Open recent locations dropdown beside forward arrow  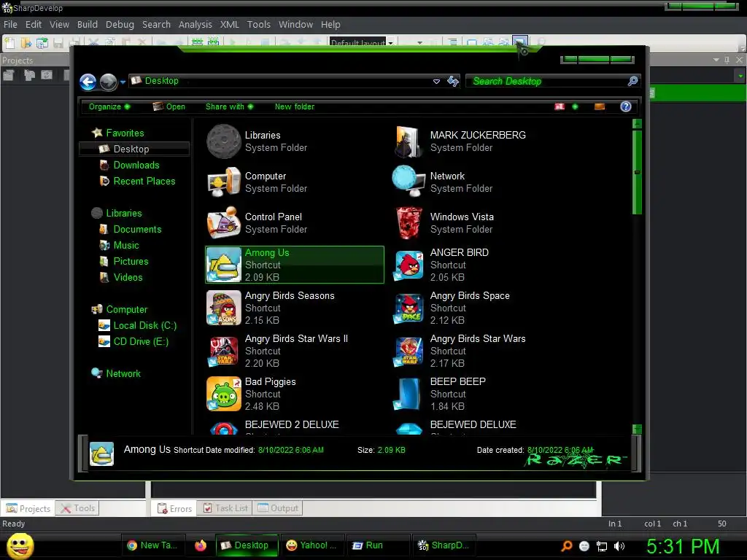coord(123,82)
